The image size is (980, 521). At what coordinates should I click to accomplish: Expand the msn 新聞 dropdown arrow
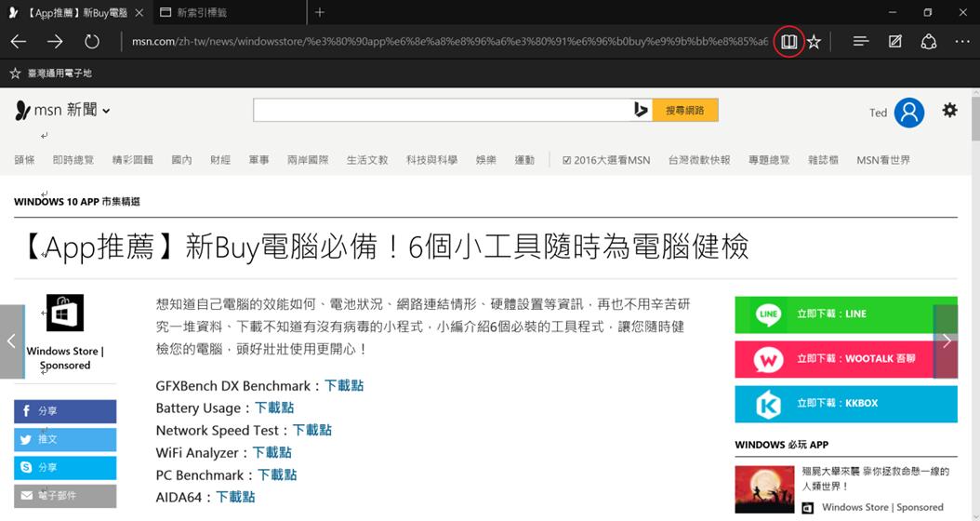106,111
